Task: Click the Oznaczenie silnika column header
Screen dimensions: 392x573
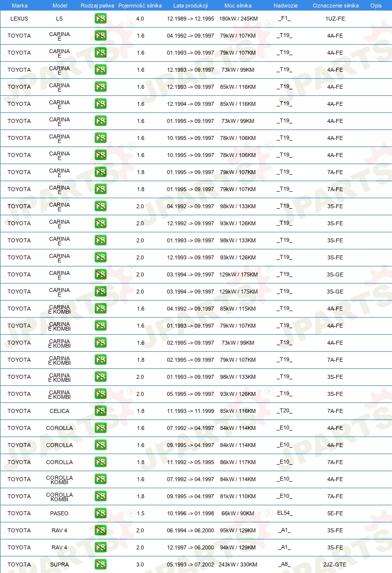Action: pos(335,6)
